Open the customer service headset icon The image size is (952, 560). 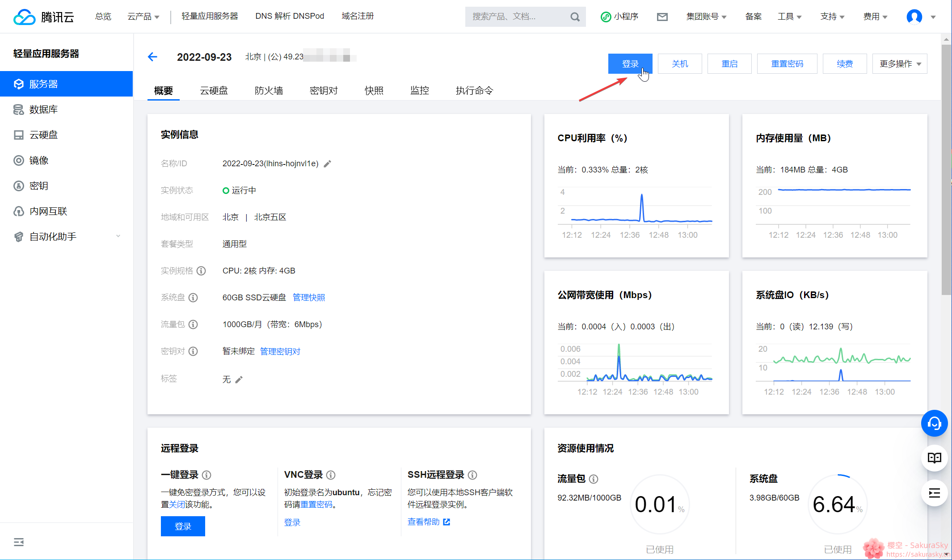pyautogui.click(x=934, y=423)
